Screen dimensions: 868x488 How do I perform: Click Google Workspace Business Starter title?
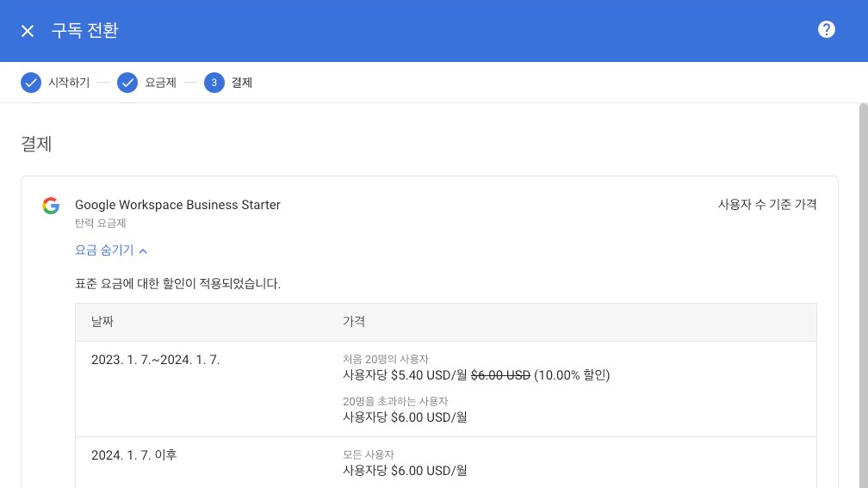(177, 205)
